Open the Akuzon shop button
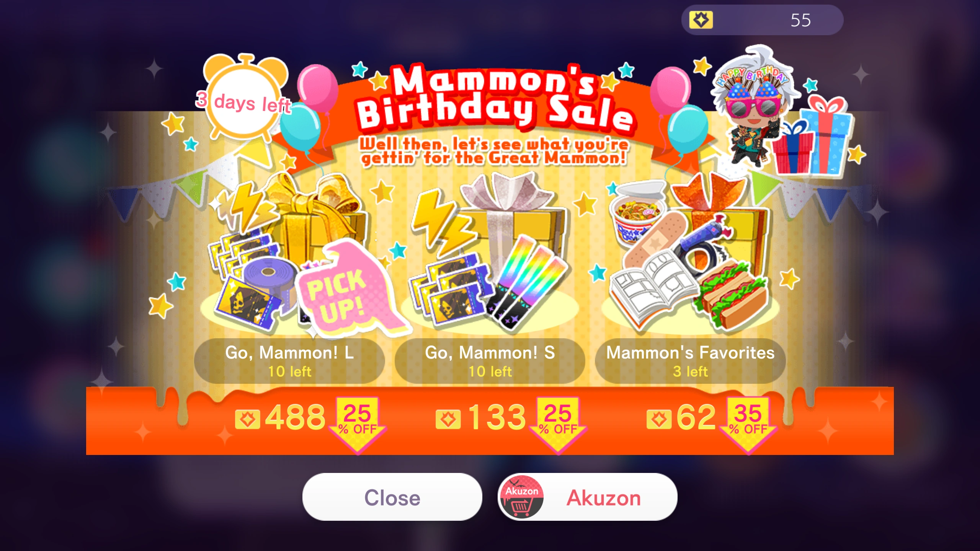This screenshot has height=551, width=980. pyautogui.click(x=588, y=497)
